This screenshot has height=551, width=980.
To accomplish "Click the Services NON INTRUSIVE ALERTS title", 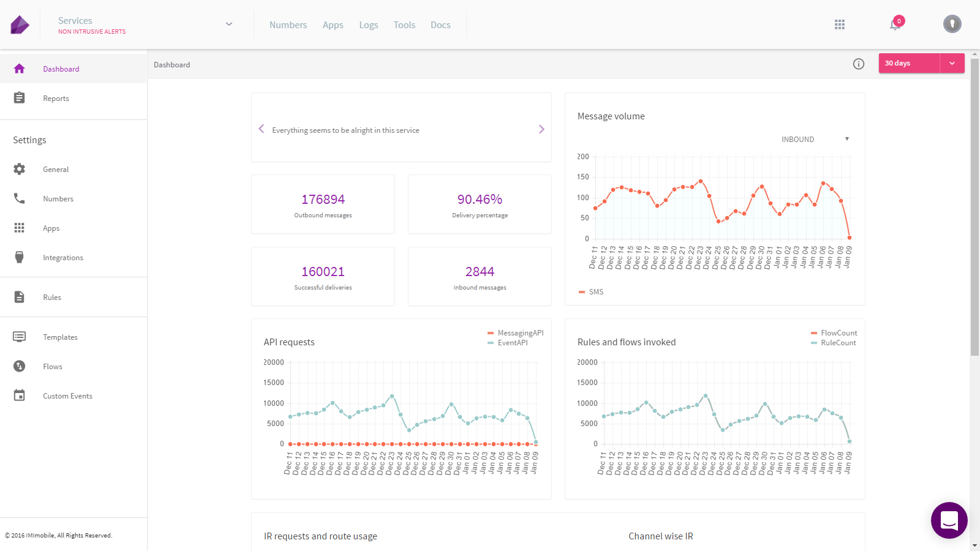I will tap(92, 25).
